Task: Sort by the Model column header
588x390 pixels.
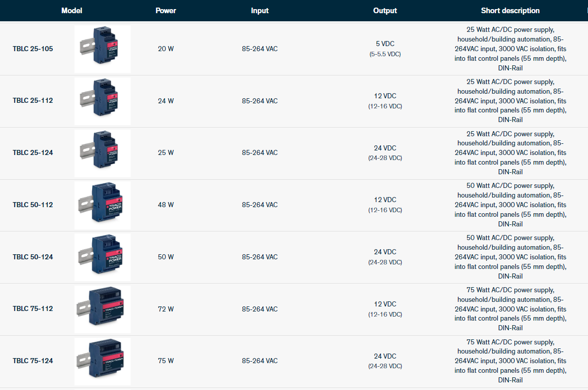Action: click(71, 11)
